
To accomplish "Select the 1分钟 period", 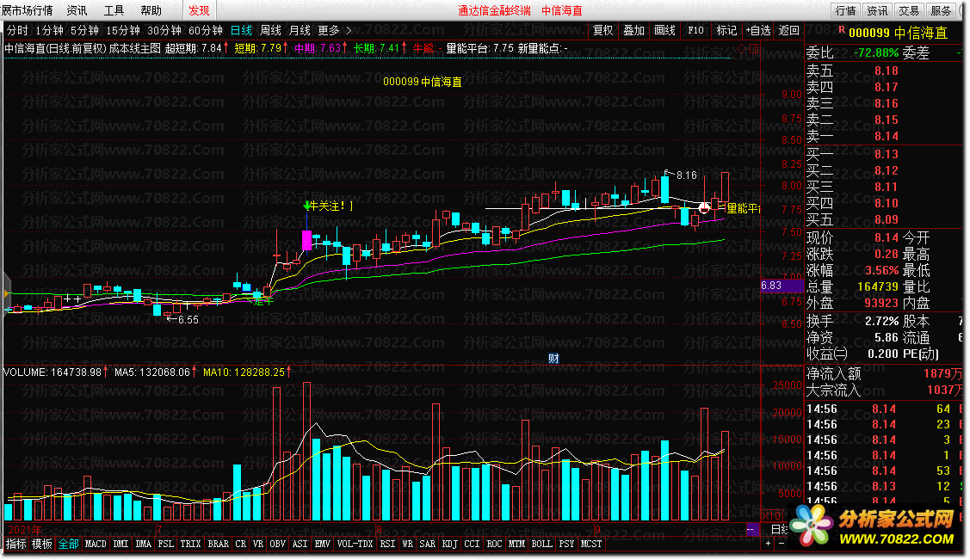I will coord(50,30).
